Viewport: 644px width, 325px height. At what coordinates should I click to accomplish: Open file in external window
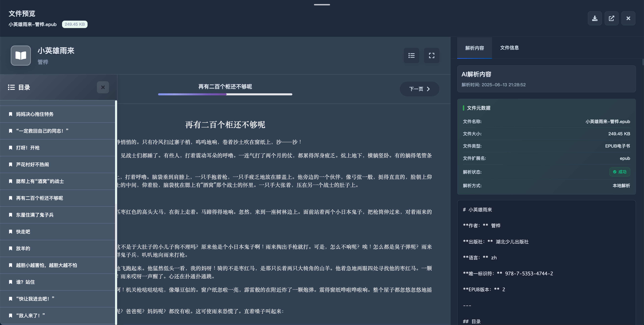(611, 18)
